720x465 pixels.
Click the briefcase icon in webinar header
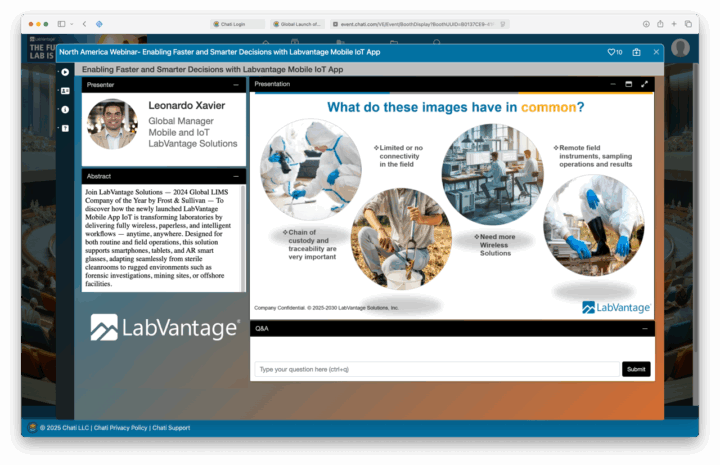pos(636,52)
